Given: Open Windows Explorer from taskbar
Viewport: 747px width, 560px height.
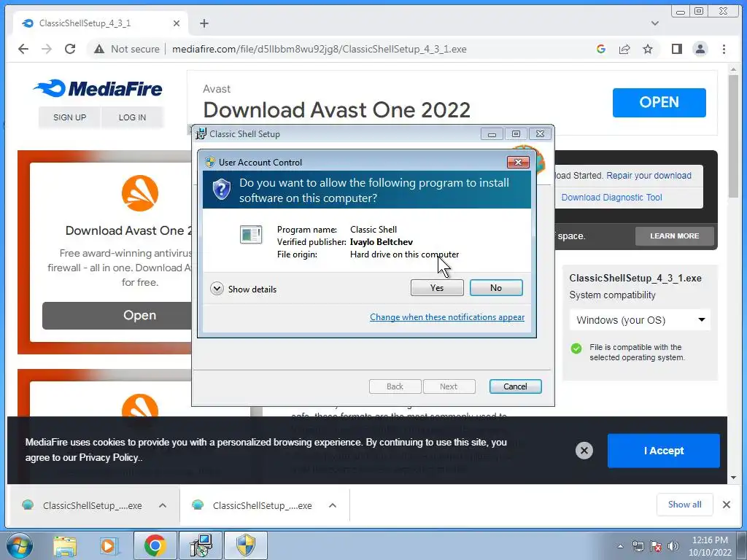Looking at the screenshot, I should (65, 545).
